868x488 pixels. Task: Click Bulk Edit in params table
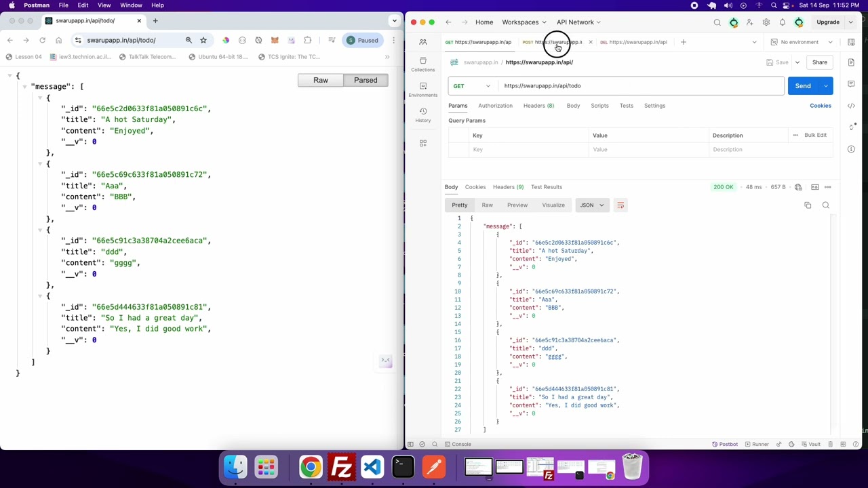(x=815, y=135)
